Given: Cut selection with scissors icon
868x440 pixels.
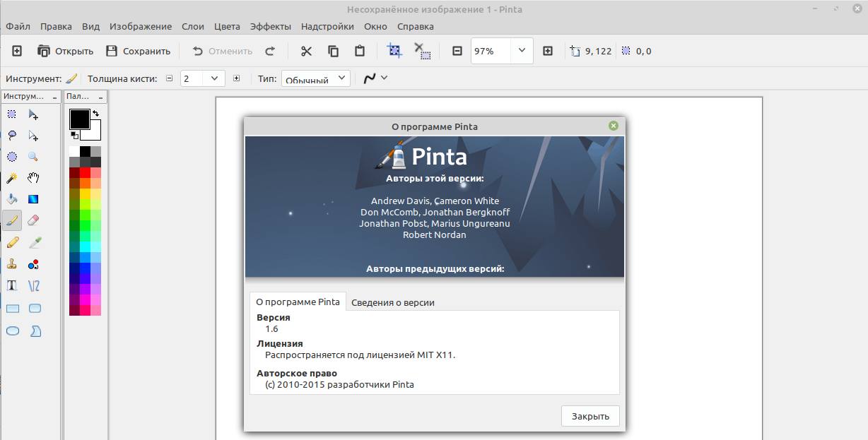Looking at the screenshot, I should pyautogui.click(x=306, y=51).
